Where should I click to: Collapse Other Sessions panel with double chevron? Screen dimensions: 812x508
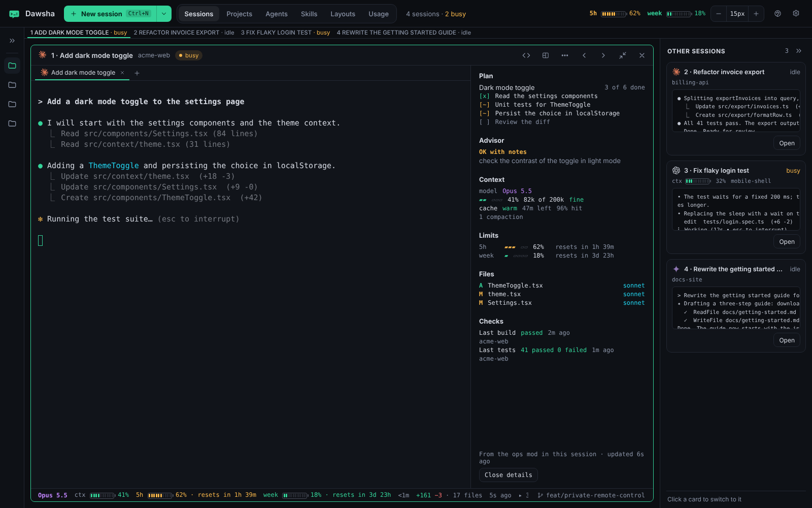click(x=799, y=51)
